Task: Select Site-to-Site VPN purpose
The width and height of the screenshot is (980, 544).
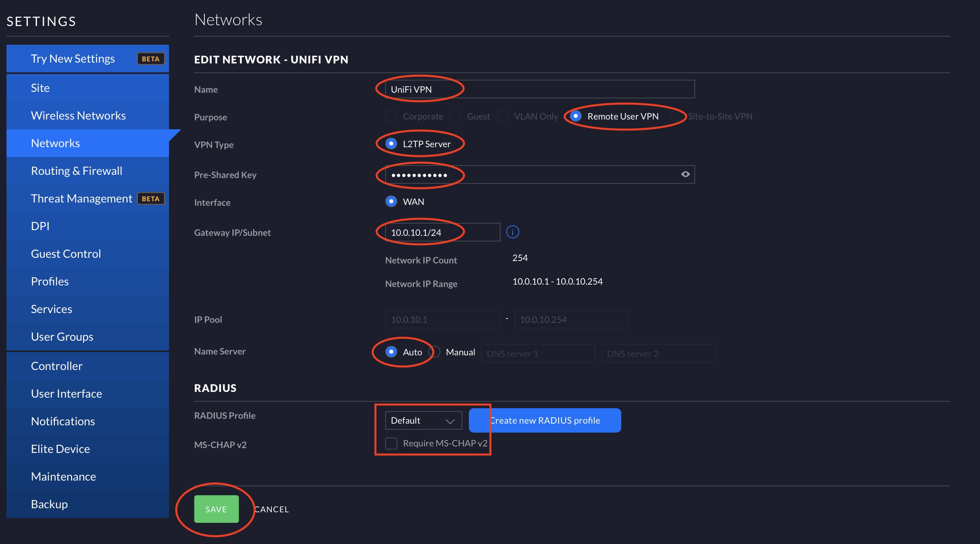Action: click(x=676, y=116)
